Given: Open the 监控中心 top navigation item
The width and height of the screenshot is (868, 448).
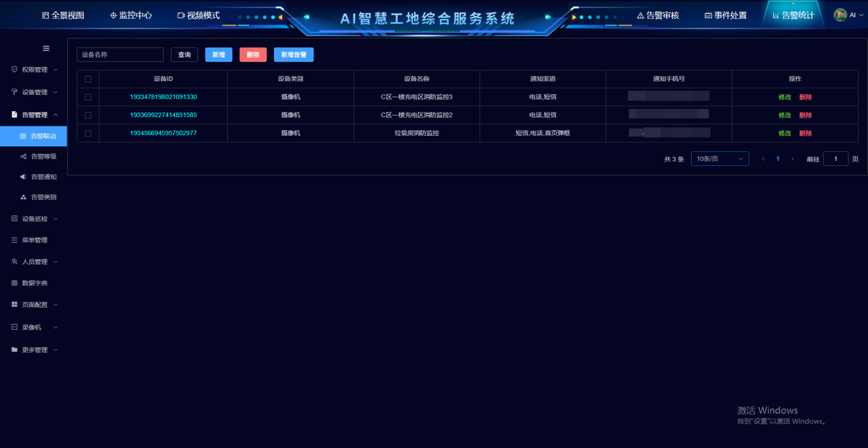Looking at the screenshot, I should pyautogui.click(x=131, y=15).
